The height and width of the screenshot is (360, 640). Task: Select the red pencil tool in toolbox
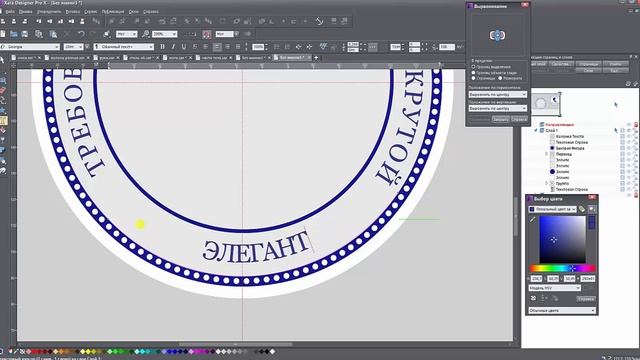[x=3, y=90]
